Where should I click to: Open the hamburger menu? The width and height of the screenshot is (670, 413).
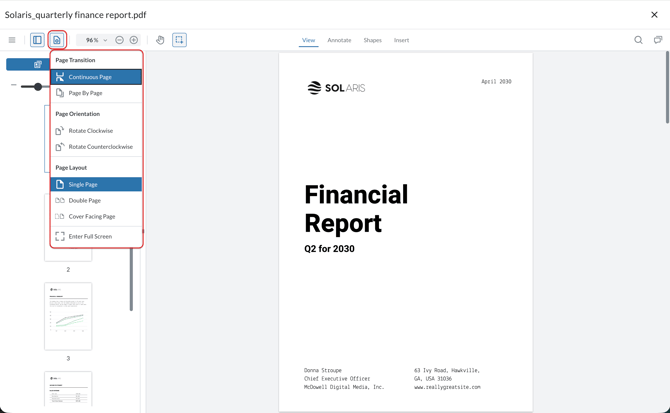12,40
